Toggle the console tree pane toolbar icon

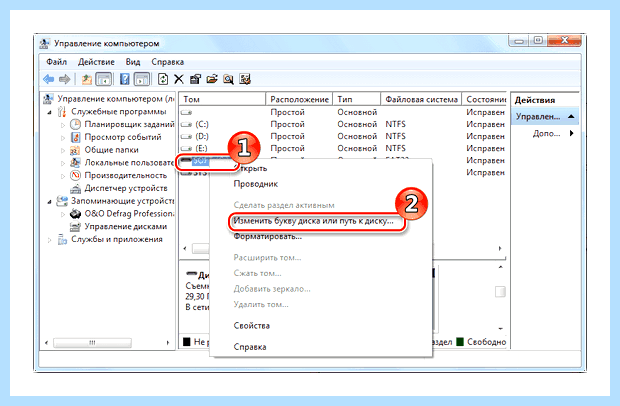[103, 79]
